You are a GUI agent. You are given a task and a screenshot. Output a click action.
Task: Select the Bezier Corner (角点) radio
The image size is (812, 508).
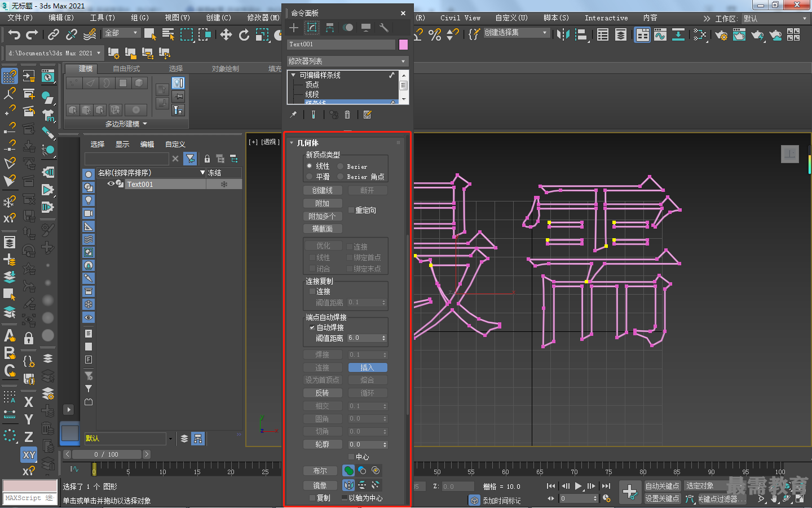[x=341, y=177]
